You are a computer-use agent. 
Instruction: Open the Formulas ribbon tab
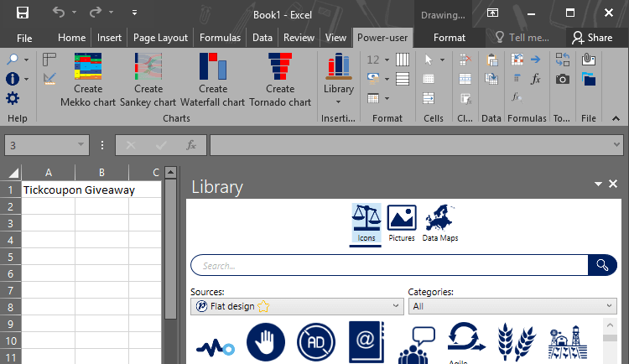pos(220,38)
